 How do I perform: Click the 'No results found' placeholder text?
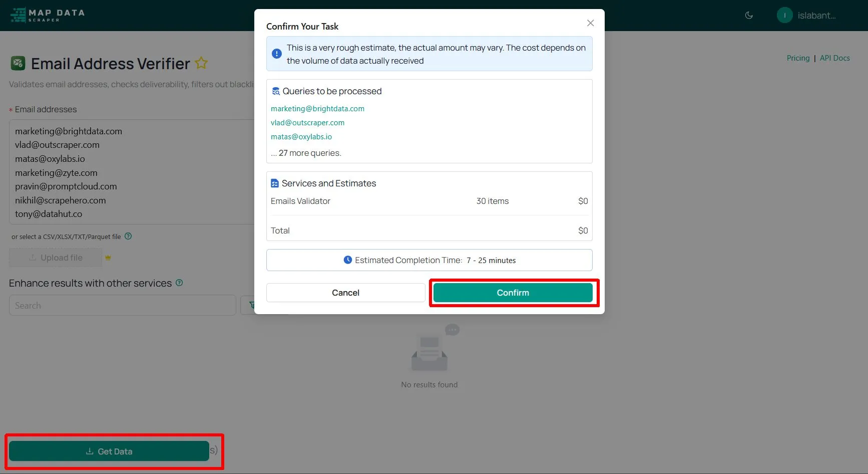click(x=429, y=385)
